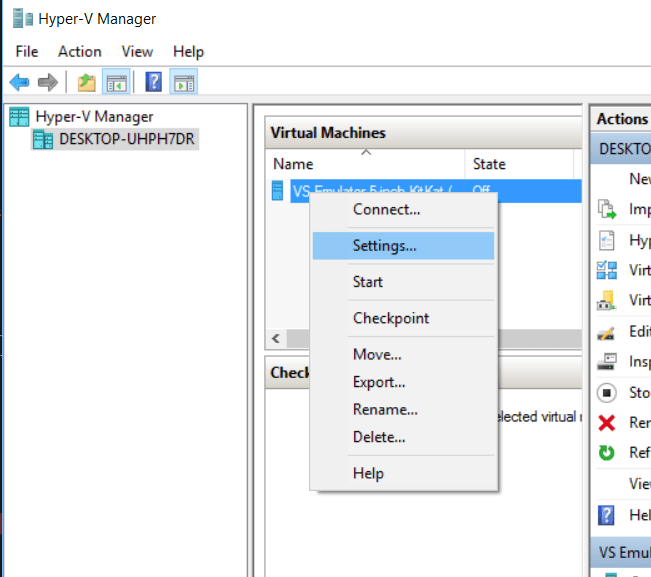651x577 pixels.
Task: Click the horizontal scrollbar left arrow
Action: pos(276,338)
